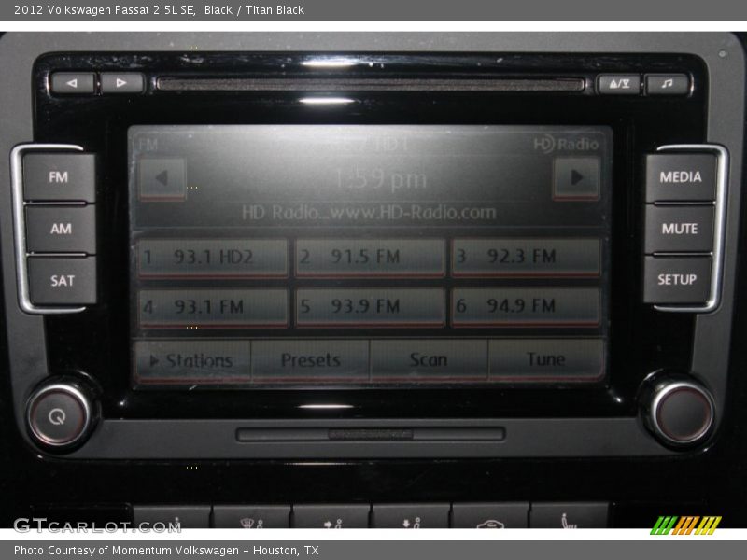Tune to preset 4 93.1 FM

point(213,307)
